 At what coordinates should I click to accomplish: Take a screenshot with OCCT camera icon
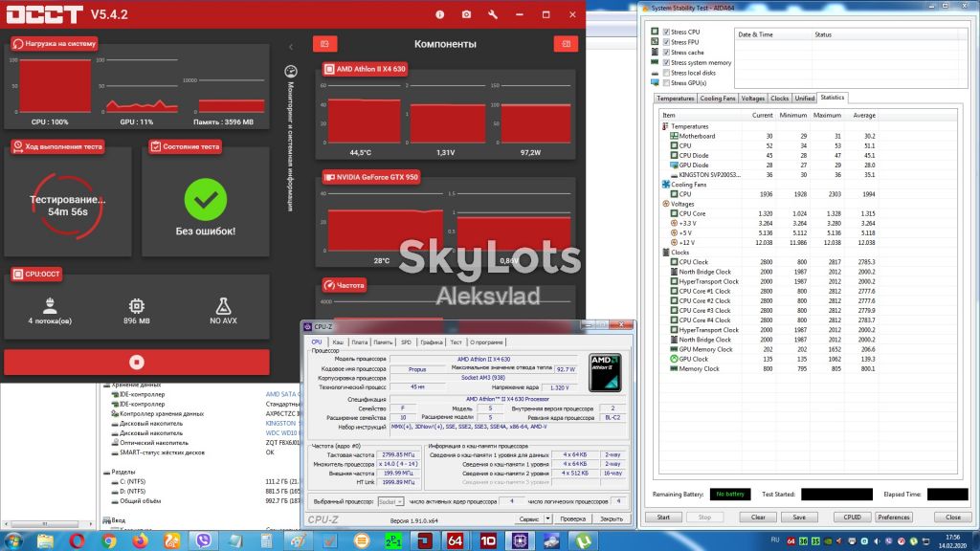[x=466, y=14]
